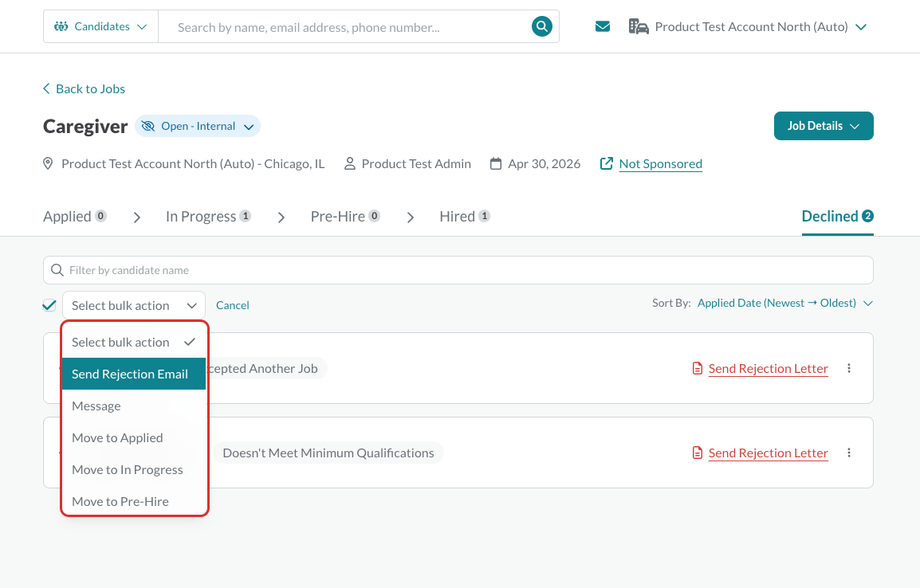The image size is (920, 588).
Task: Switch to the Applied tab
Action: point(74,217)
